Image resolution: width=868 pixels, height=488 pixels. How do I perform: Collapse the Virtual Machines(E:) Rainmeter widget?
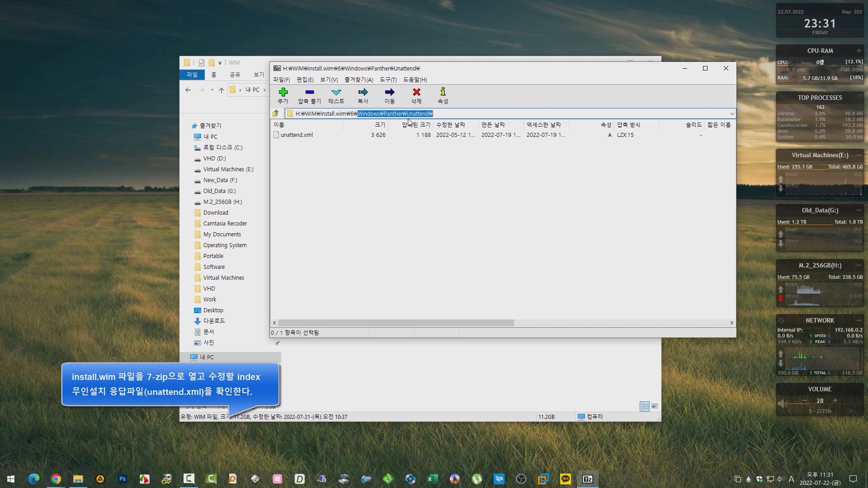859,155
